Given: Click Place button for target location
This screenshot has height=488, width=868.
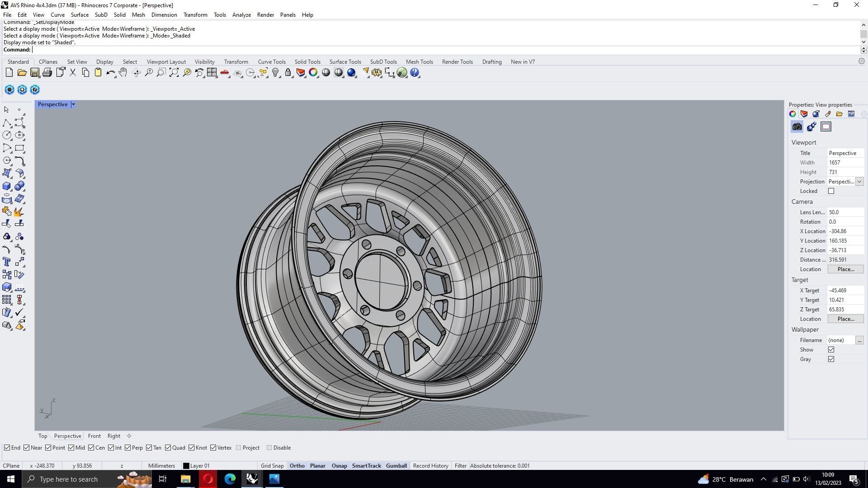Looking at the screenshot, I should 845,319.
